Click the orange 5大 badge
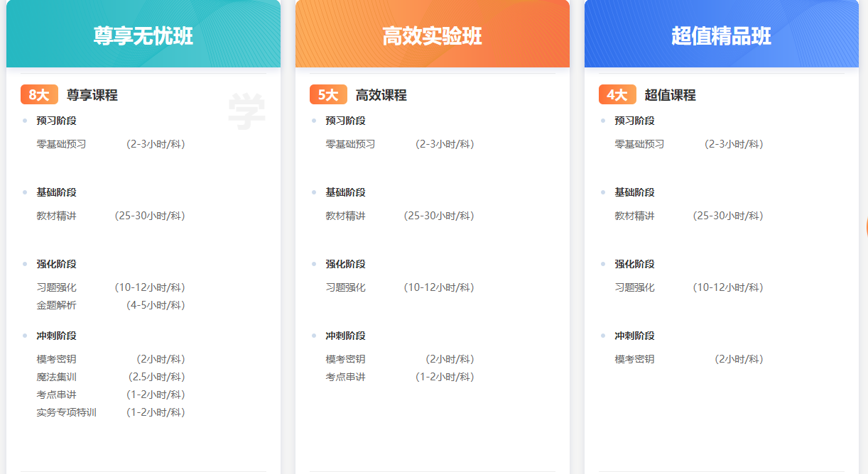This screenshot has height=474, width=868. [328, 95]
